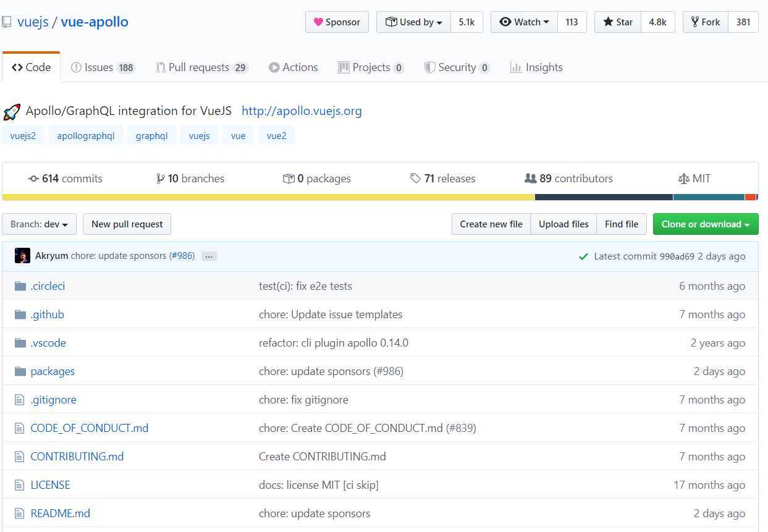Open the latest commit hash 990ad69
This screenshot has width=768, height=532.
(677, 256)
